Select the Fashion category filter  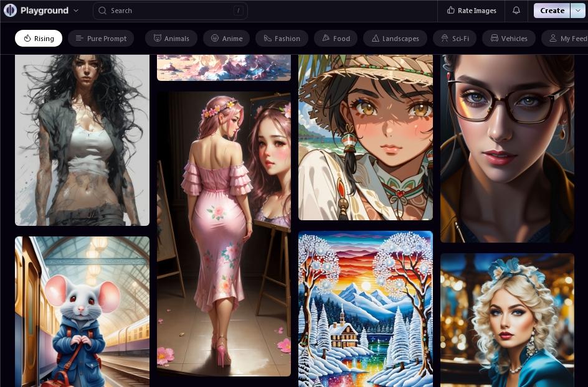click(x=282, y=39)
